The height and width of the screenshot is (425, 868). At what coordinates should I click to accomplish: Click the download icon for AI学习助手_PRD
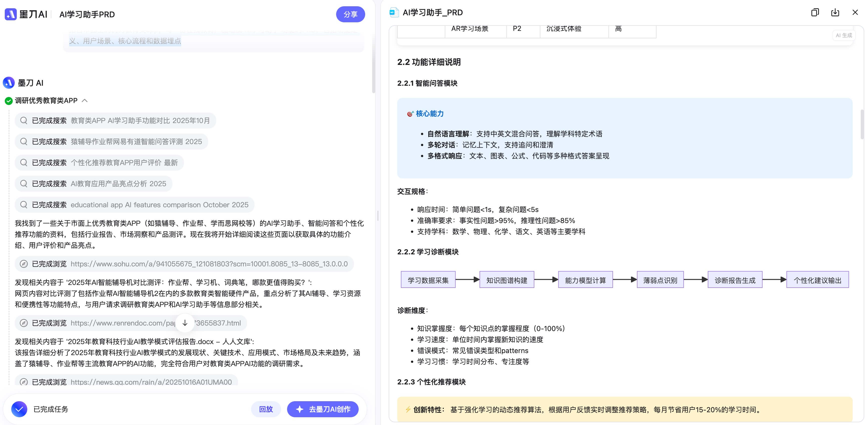(835, 13)
